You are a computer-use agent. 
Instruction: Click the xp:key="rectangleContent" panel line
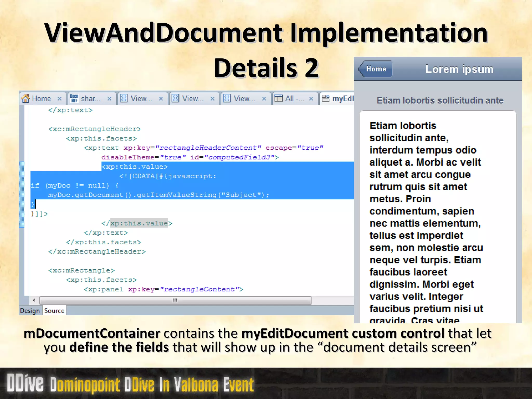[163, 289]
